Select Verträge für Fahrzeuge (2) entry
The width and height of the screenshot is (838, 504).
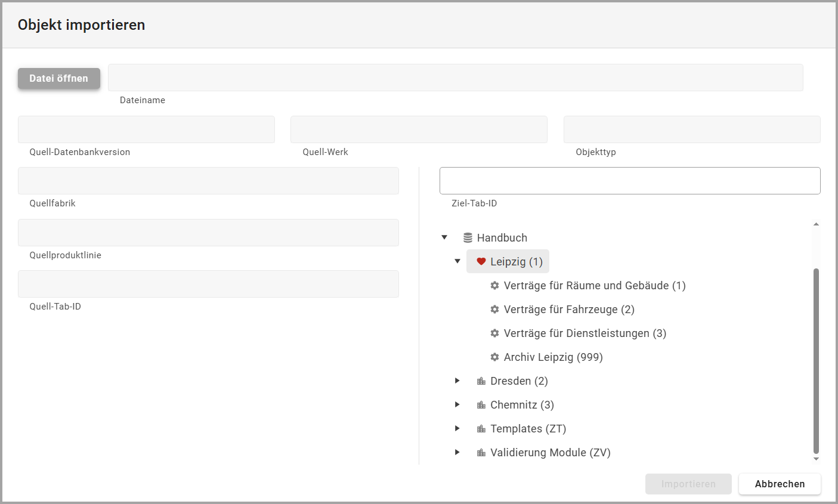tap(568, 310)
